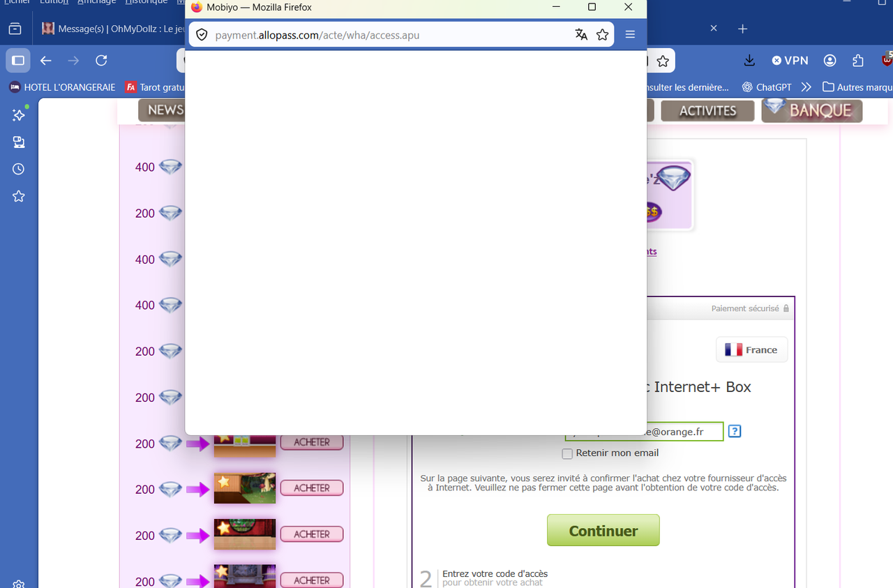
Task: Minimize the Mobiyo popup window
Action: click(x=556, y=7)
